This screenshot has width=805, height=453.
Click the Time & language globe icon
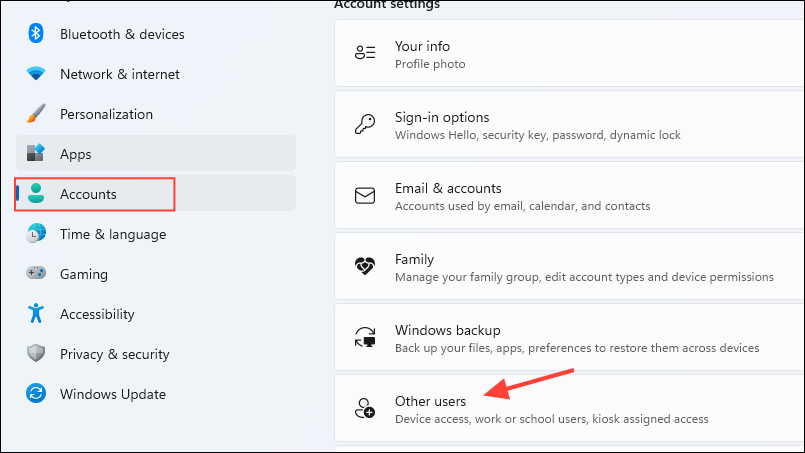click(36, 234)
